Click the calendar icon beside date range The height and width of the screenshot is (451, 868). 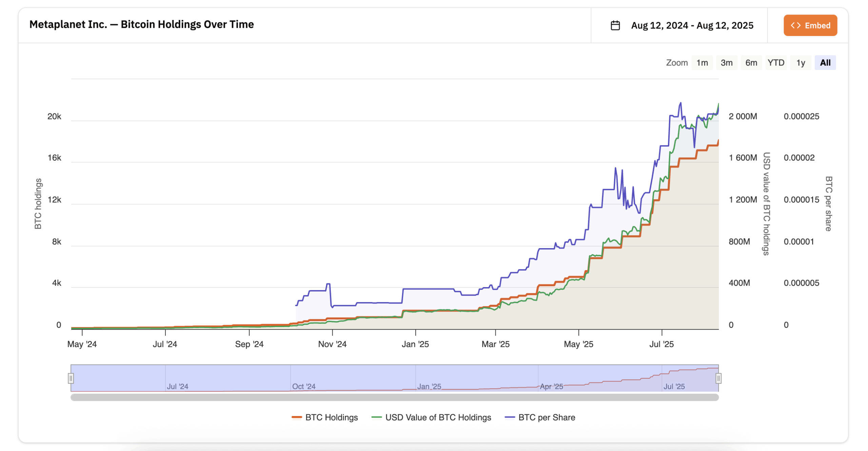(x=615, y=25)
